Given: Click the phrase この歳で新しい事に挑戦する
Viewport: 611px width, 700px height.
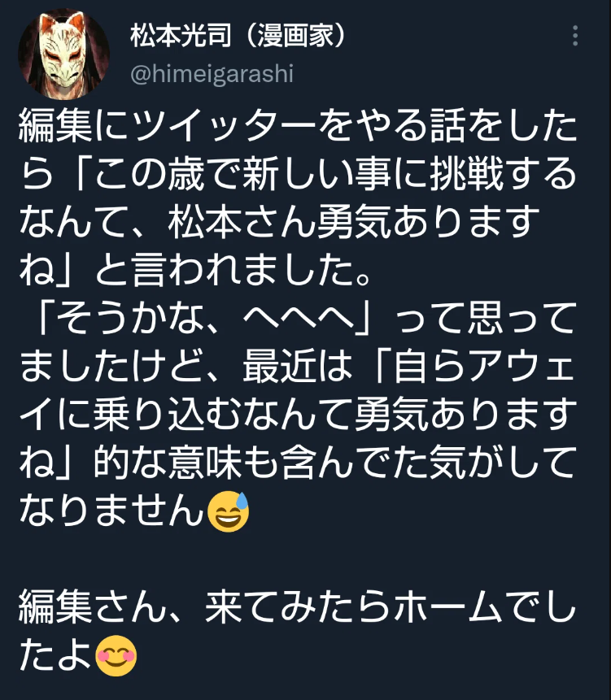Looking at the screenshot, I should pyautogui.click(x=335, y=174).
